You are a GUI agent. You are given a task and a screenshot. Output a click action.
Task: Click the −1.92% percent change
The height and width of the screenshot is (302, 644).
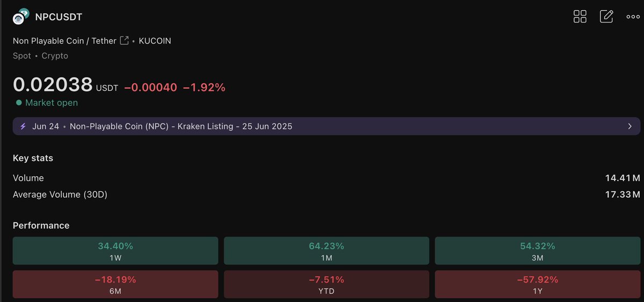click(x=204, y=87)
